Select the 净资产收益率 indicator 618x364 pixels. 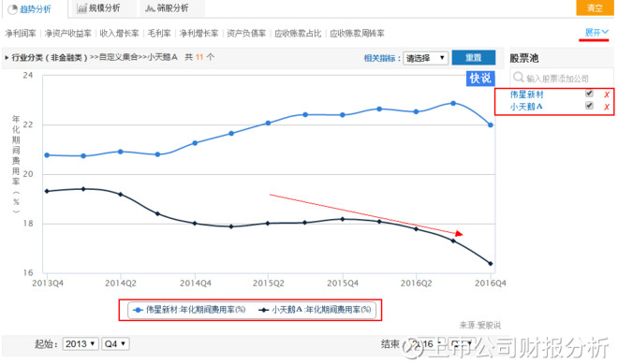tap(67, 34)
